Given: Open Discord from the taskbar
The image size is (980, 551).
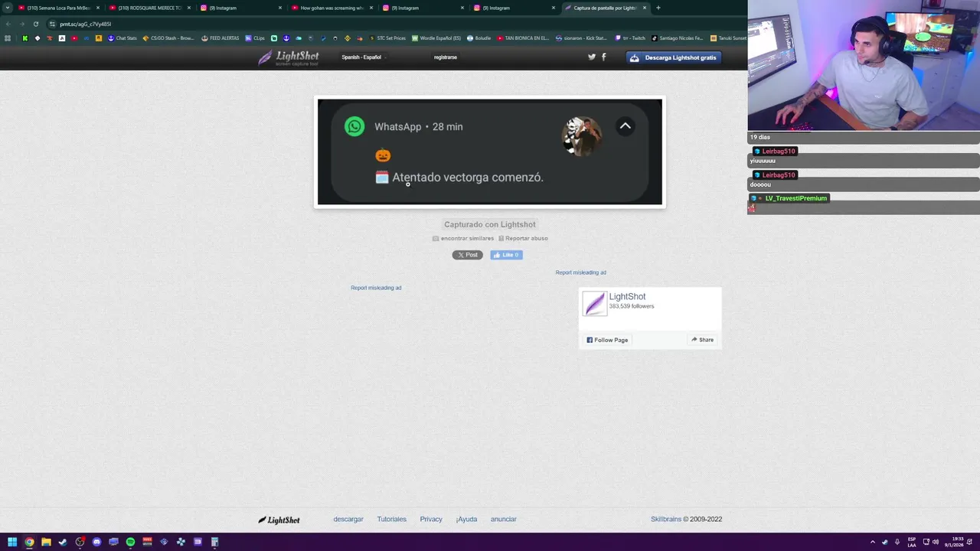Looking at the screenshot, I should coord(96,542).
